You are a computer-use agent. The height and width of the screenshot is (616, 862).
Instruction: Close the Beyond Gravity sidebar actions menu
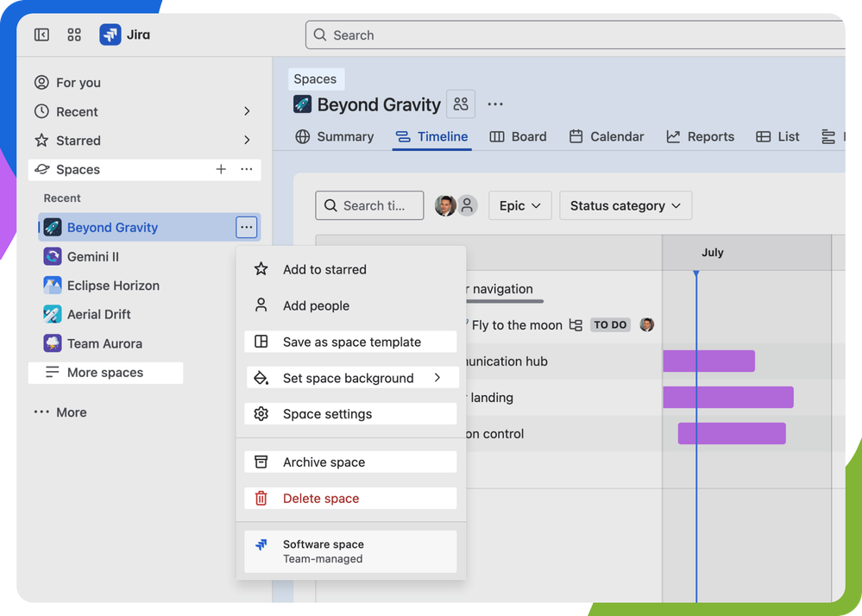click(246, 227)
